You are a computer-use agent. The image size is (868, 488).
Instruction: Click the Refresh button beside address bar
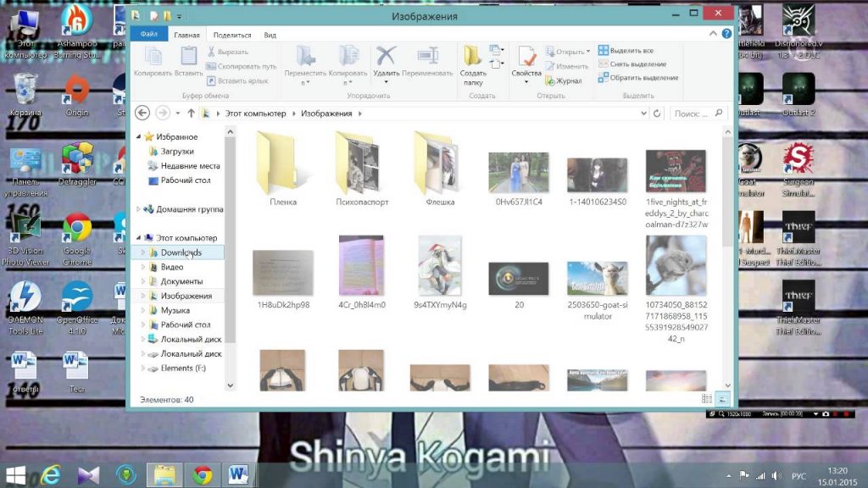657,114
